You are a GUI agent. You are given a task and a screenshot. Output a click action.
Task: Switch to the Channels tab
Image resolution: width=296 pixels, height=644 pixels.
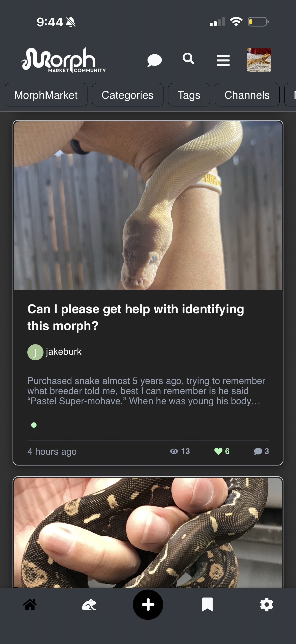click(x=247, y=95)
